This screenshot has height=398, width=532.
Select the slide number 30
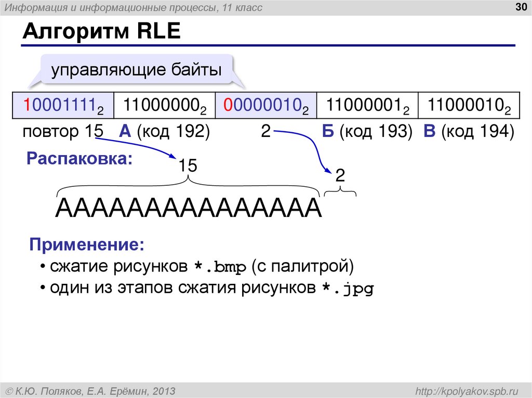pyautogui.click(x=520, y=7)
